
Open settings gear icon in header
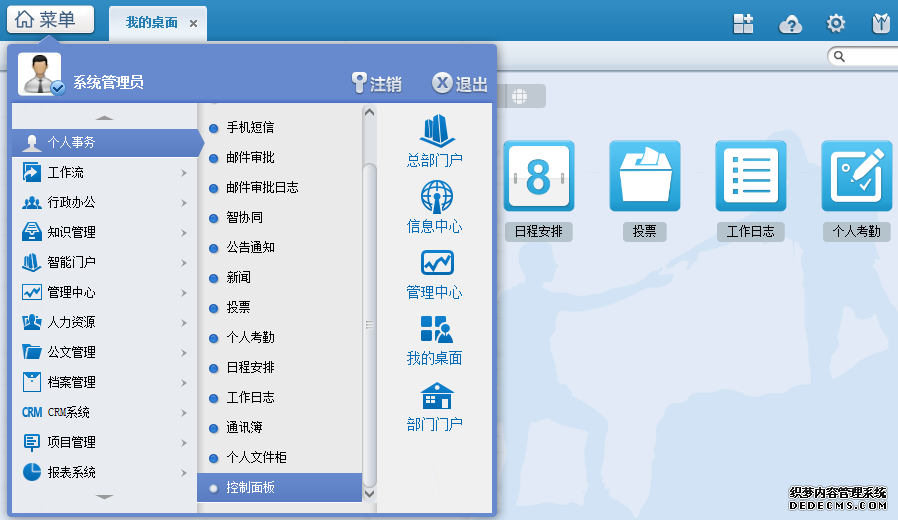pos(836,23)
